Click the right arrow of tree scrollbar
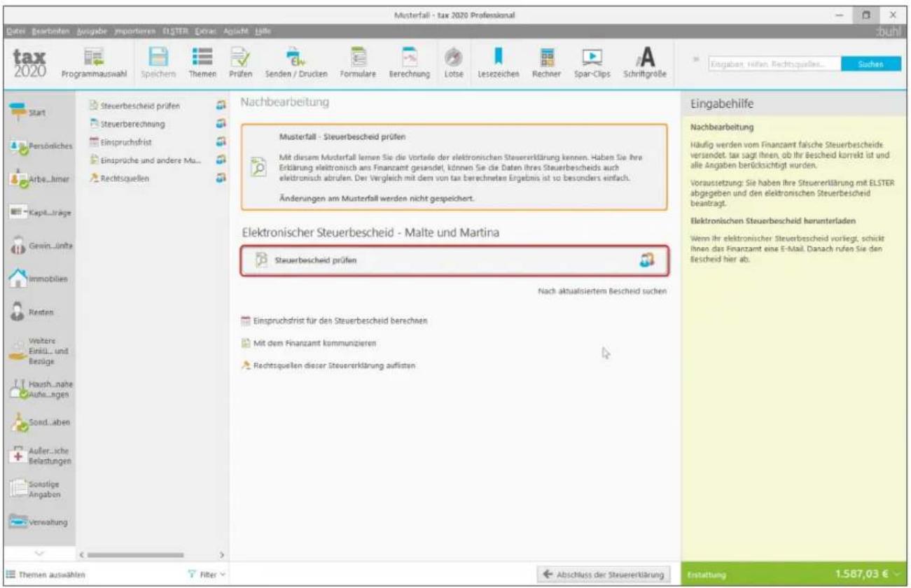The height and width of the screenshot is (588, 911). pos(222,554)
